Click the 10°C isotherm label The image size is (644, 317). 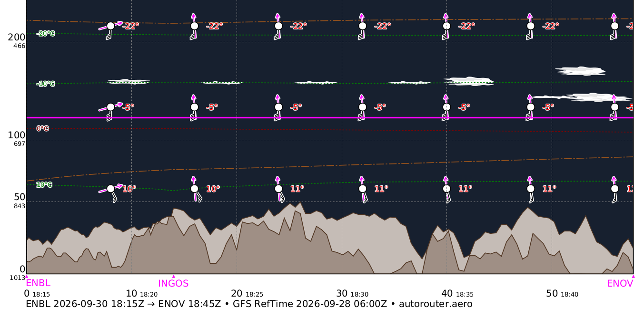click(44, 184)
